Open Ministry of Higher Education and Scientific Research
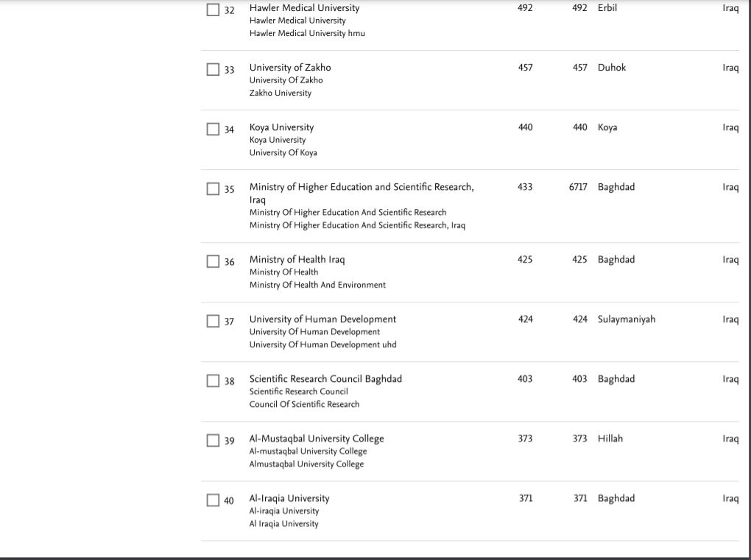 click(x=362, y=194)
